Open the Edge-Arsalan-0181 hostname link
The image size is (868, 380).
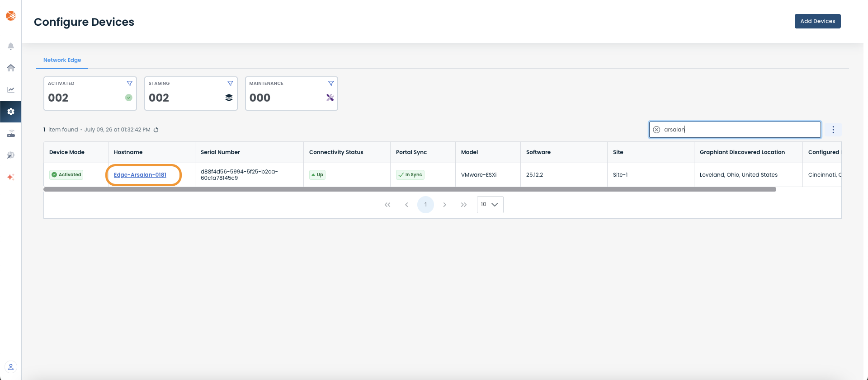[140, 175]
